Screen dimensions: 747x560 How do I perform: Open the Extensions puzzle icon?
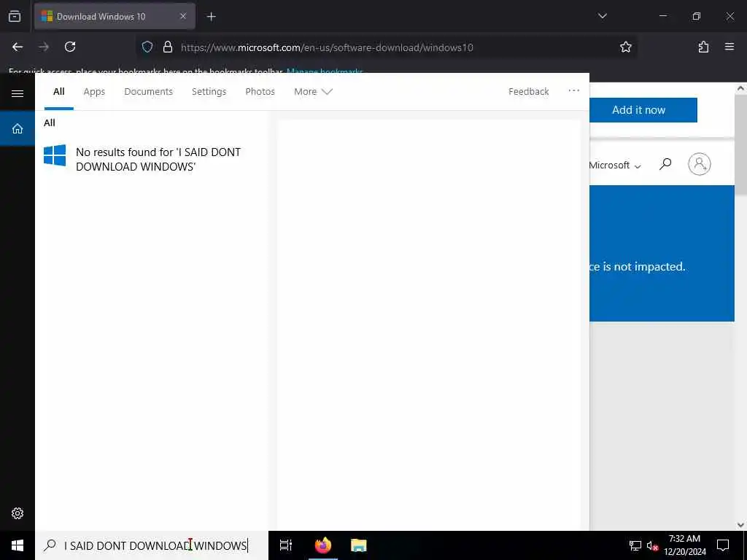point(703,47)
